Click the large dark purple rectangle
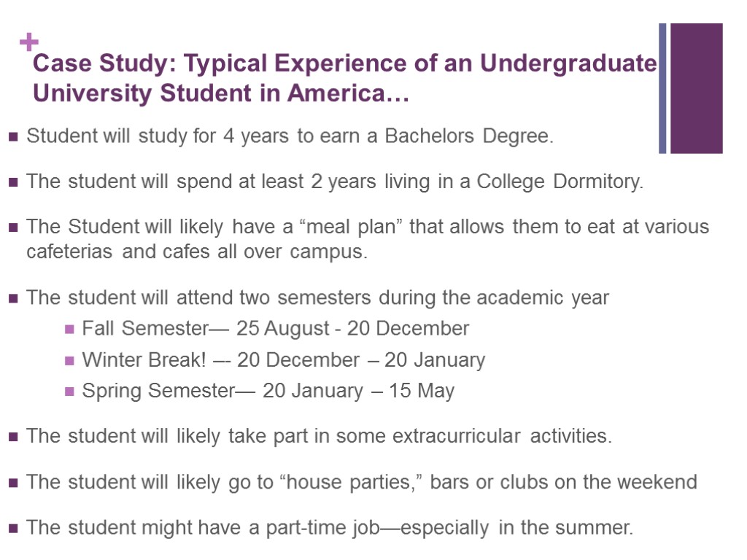Screen dimensions: 747x560 point(696,88)
